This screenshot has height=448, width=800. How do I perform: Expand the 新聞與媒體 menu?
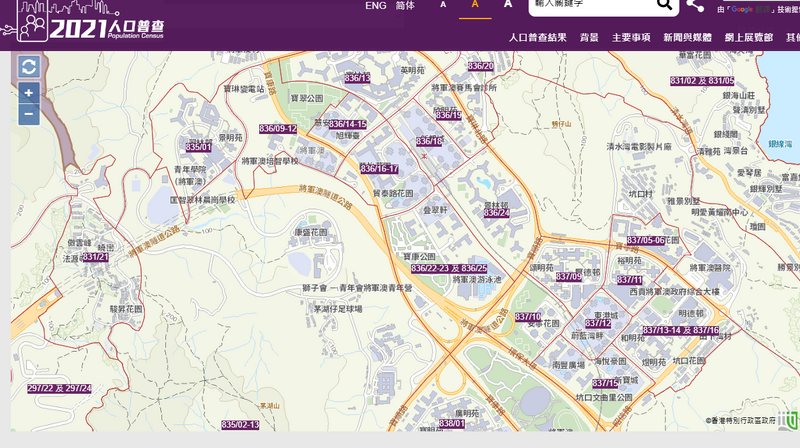point(688,37)
